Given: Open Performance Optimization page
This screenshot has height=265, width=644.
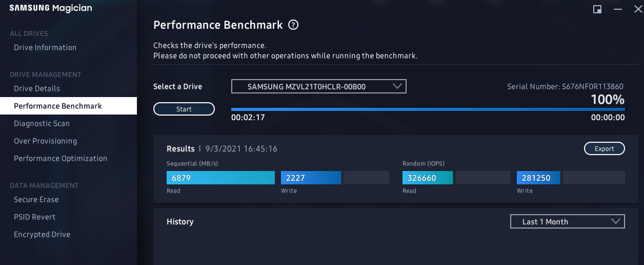Looking at the screenshot, I should (61, 158).
